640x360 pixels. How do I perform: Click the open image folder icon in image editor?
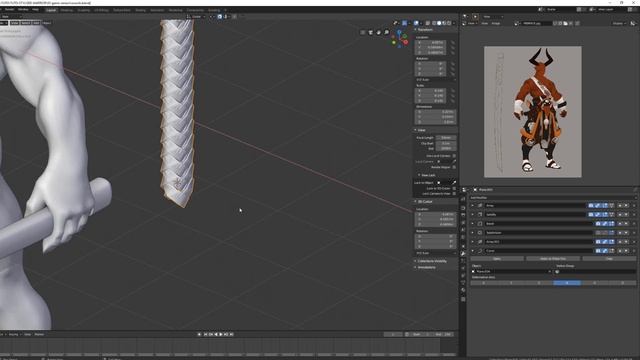(565, 24)
